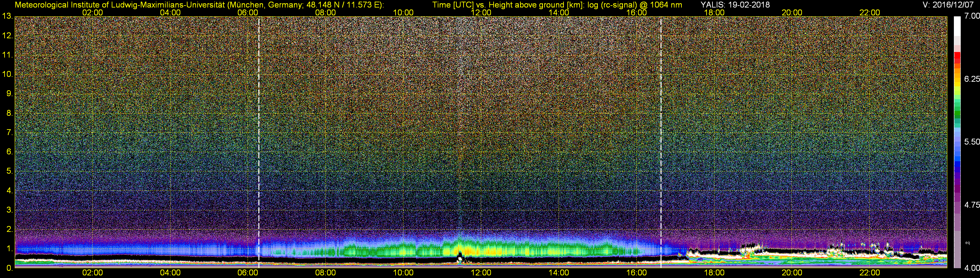Click the 08:00 label on the bottom time axis
The height and width of the screenshot is (278, 980).
coord(326,273)
